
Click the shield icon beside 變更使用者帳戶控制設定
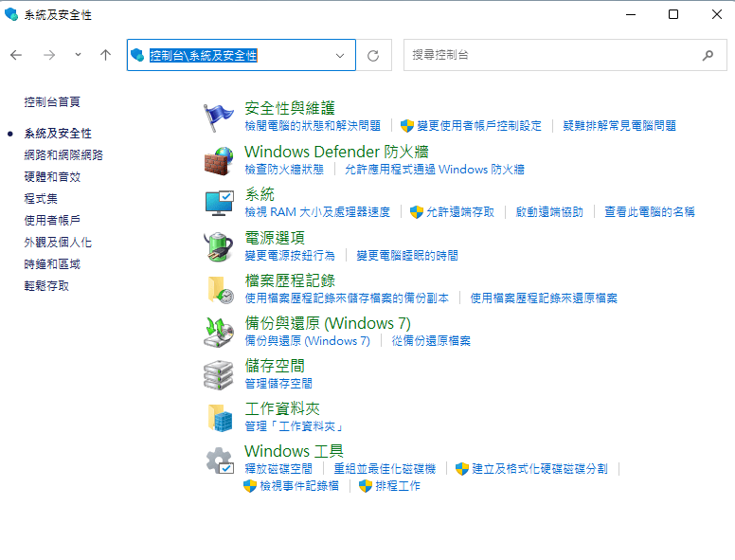[x=406, y=126]
